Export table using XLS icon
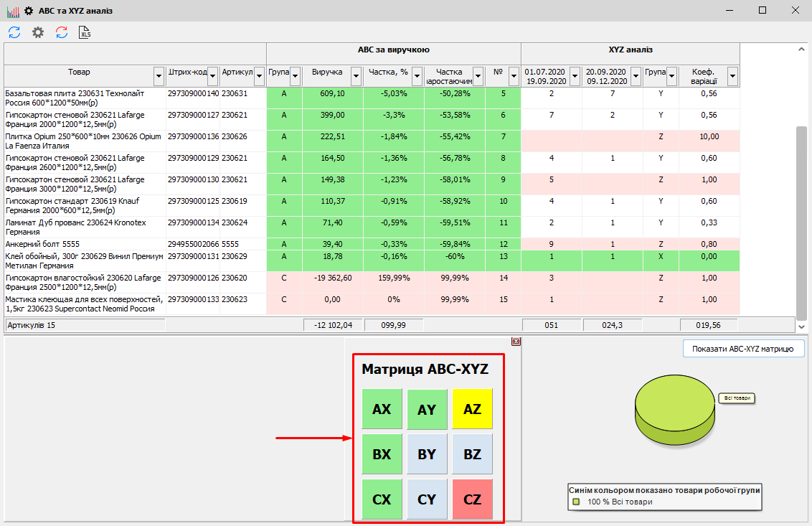Viewport: 812px width, 526px height. point(85,32)
